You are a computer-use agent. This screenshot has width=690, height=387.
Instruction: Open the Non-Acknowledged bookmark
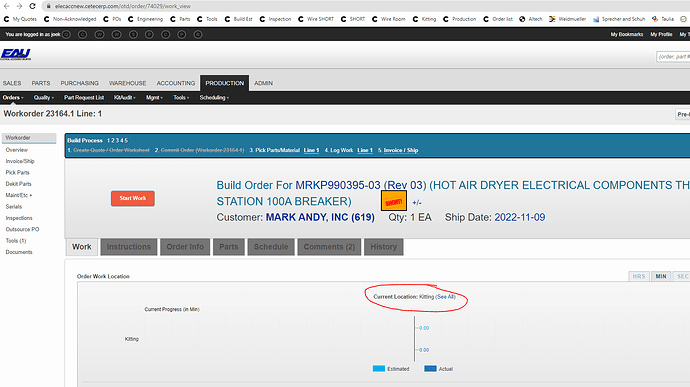(x=70, y=19)
